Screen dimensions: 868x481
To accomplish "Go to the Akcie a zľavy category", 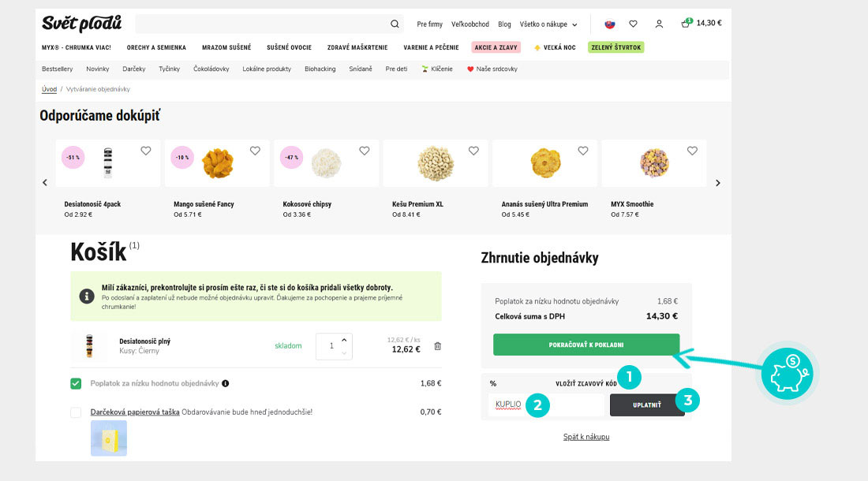I will coord(496,47).
